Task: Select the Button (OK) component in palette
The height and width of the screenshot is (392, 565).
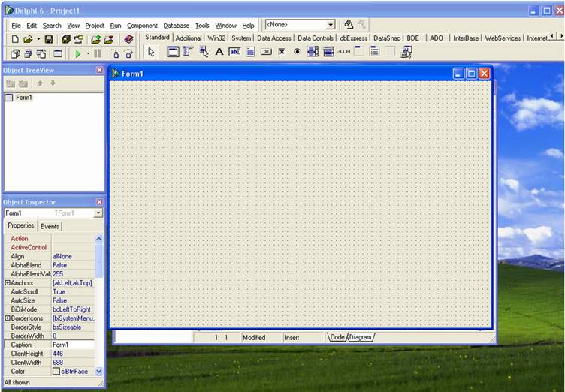Action: (266, 52)
